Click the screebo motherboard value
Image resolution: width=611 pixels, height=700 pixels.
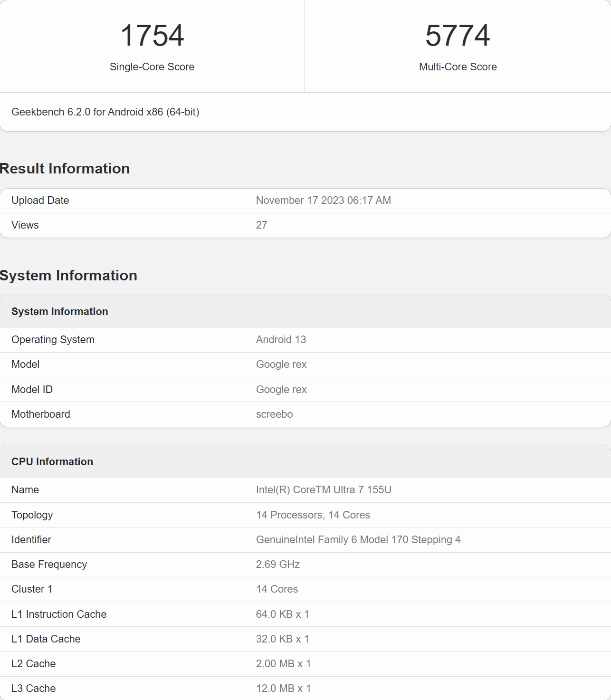[274, 414]
